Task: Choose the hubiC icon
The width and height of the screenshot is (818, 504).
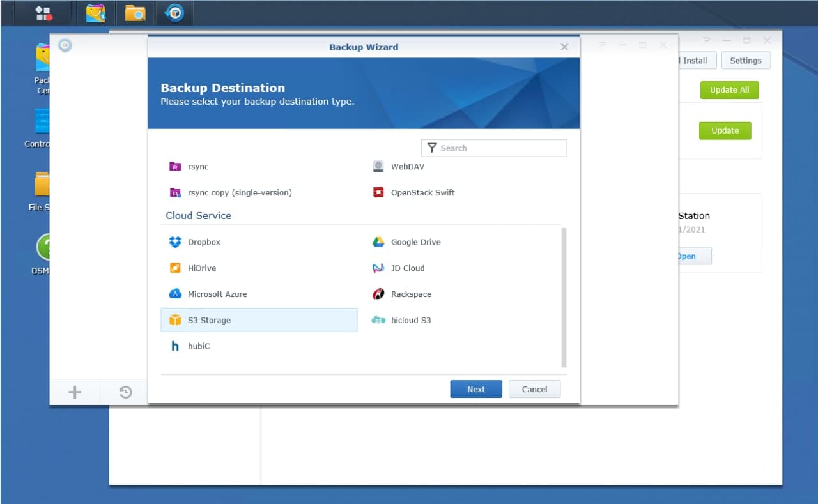Action: tap(174, 347)
